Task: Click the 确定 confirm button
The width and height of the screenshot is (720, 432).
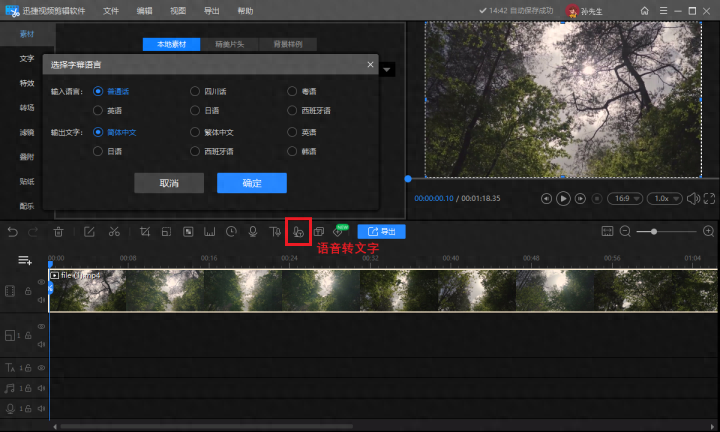Action: (252, 183)
